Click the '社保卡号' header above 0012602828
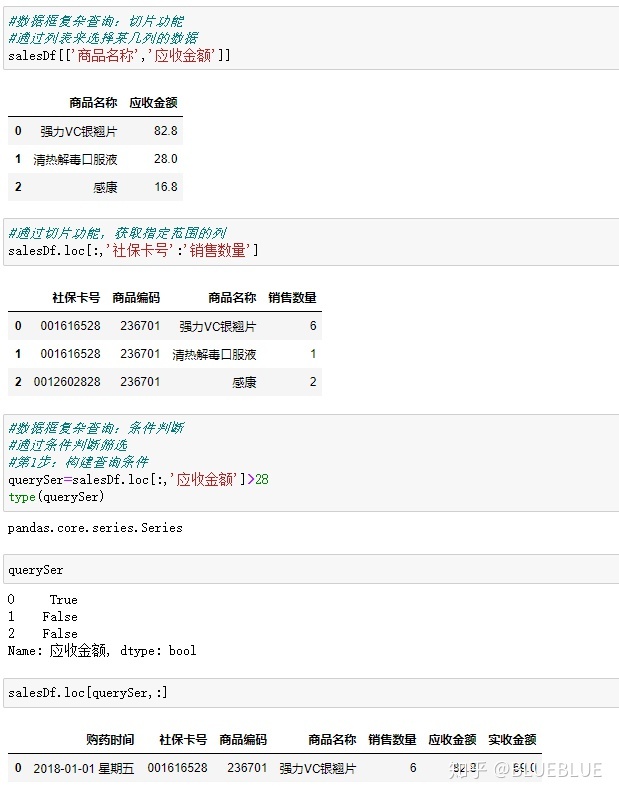The width and height of the screenshot is (619, 796). click(76, 297)
